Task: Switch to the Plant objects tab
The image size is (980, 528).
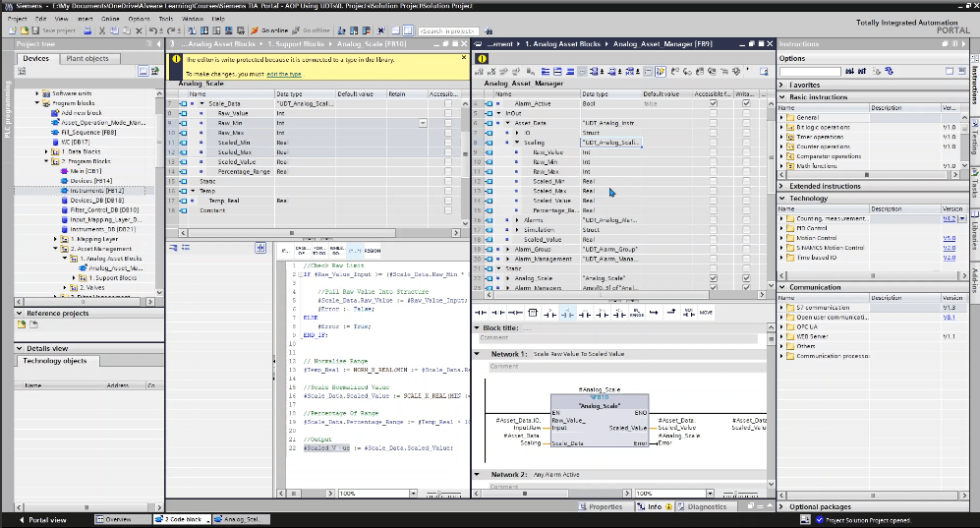Action: tap(87, 59)
